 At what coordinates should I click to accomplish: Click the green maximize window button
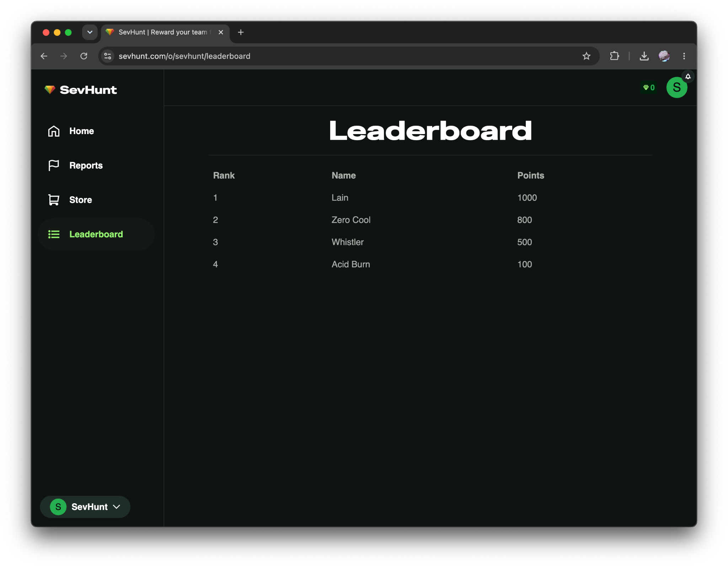click(68, 32)
